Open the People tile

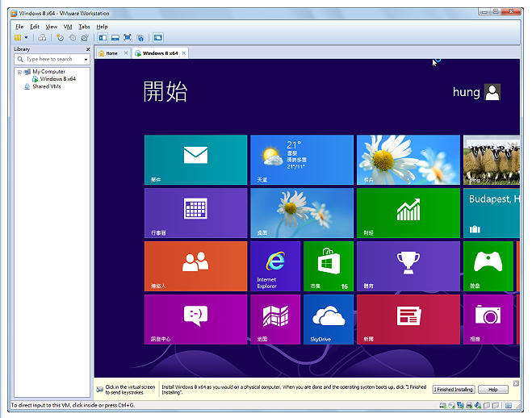tap(196, 266)
